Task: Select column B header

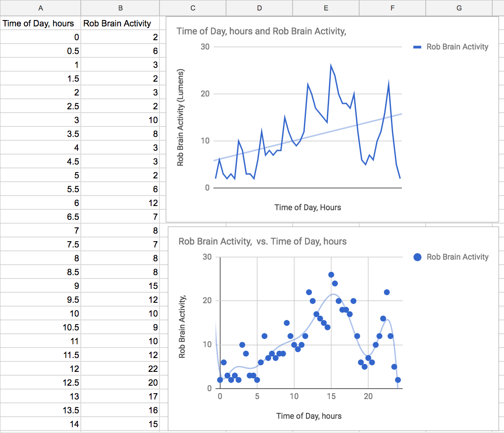Action: coord(120,8)
